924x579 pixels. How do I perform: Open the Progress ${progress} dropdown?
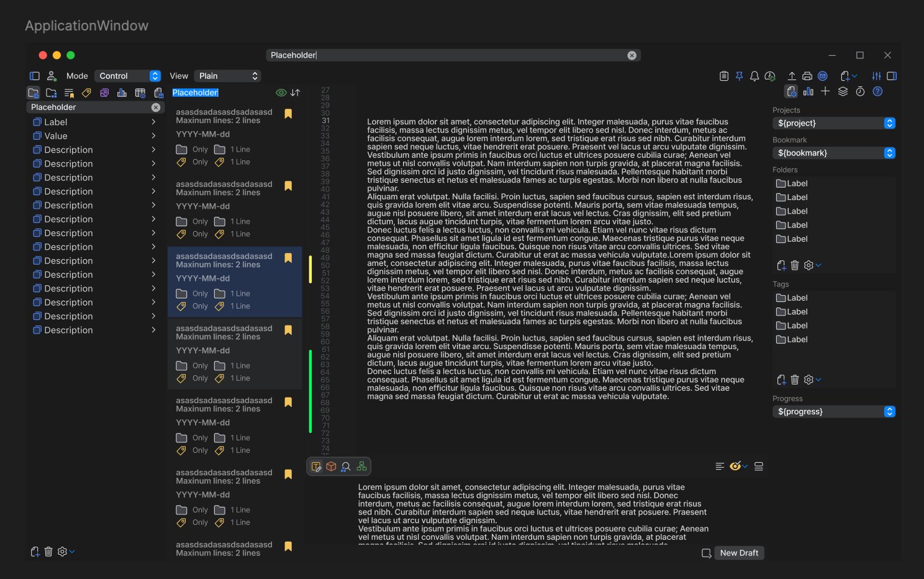click(x=834, y=411)
